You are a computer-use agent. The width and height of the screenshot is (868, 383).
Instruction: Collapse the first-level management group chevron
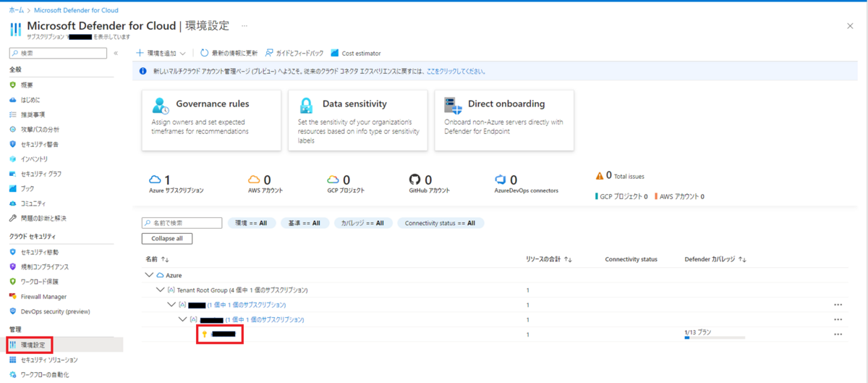tap(172, 305)
